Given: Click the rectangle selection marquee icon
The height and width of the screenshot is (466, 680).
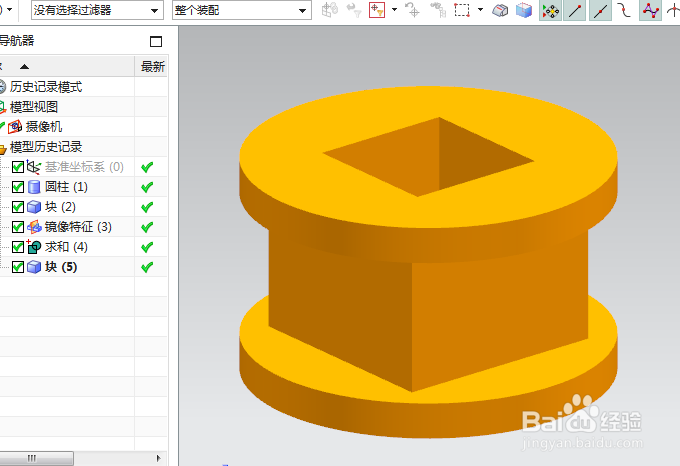Looking at the screenshot, I should click(x=462, y=10).
